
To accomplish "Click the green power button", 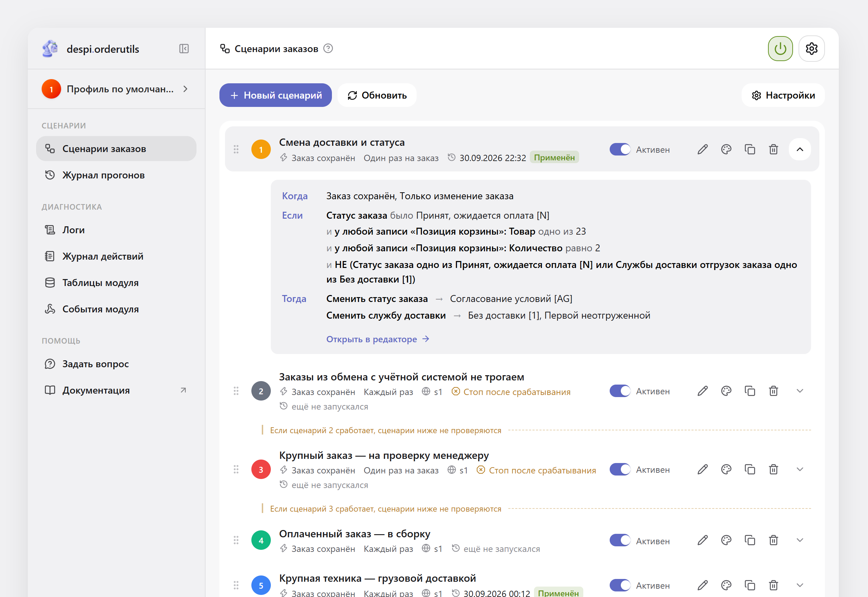I will [780, 49].
